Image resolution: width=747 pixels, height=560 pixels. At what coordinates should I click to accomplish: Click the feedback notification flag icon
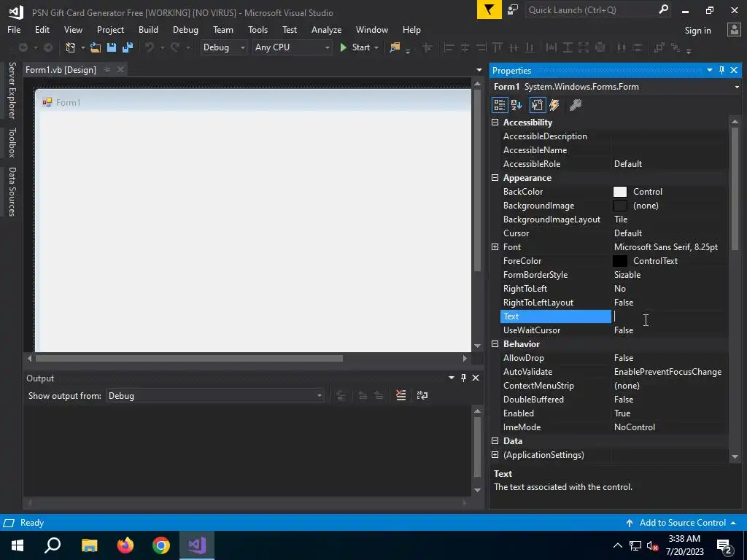point(489,10)
